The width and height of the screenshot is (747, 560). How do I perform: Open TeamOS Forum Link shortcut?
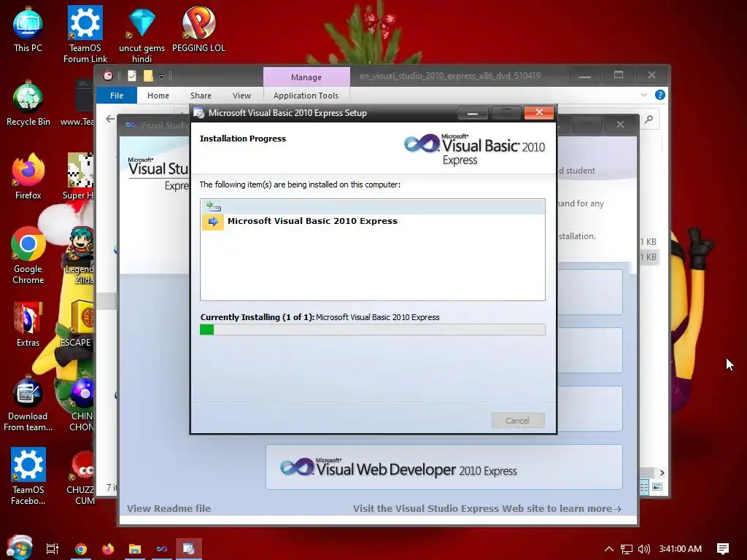[x=85, y=34]
